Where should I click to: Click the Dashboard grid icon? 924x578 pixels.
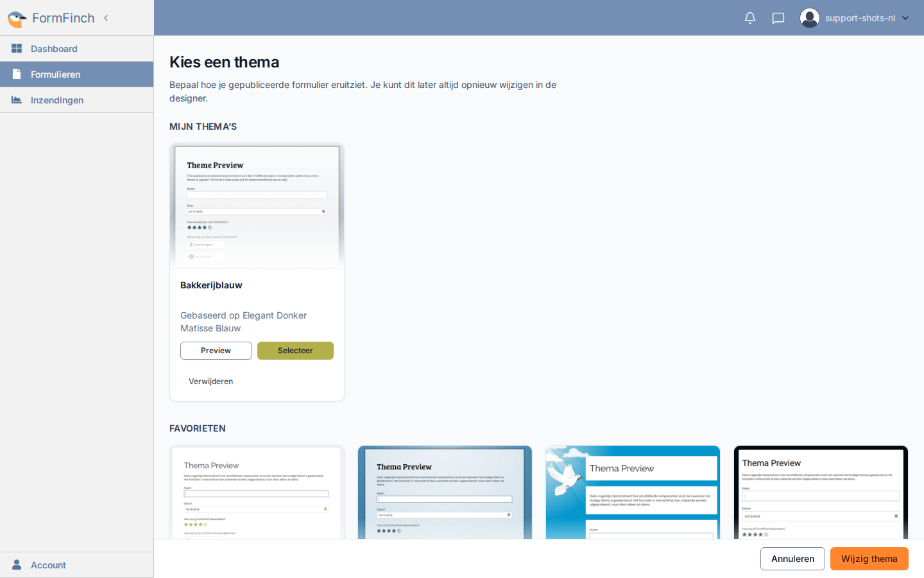(x=17, y=48)
